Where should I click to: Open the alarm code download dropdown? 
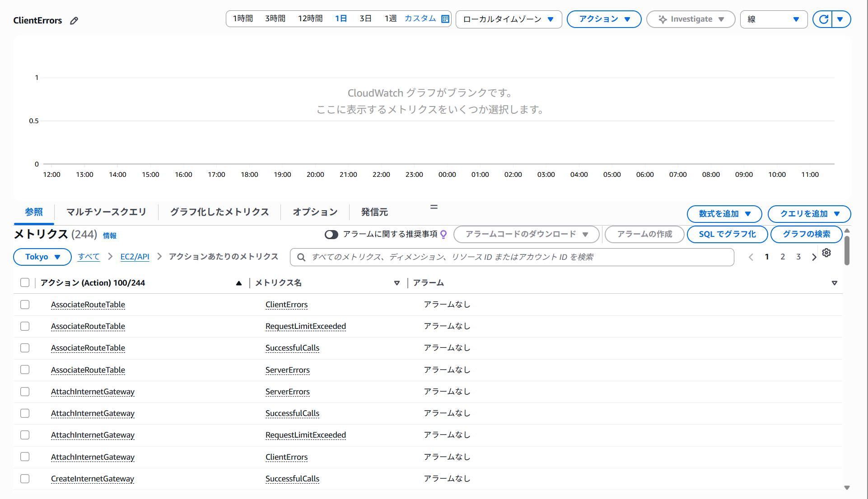pos(527,234)
